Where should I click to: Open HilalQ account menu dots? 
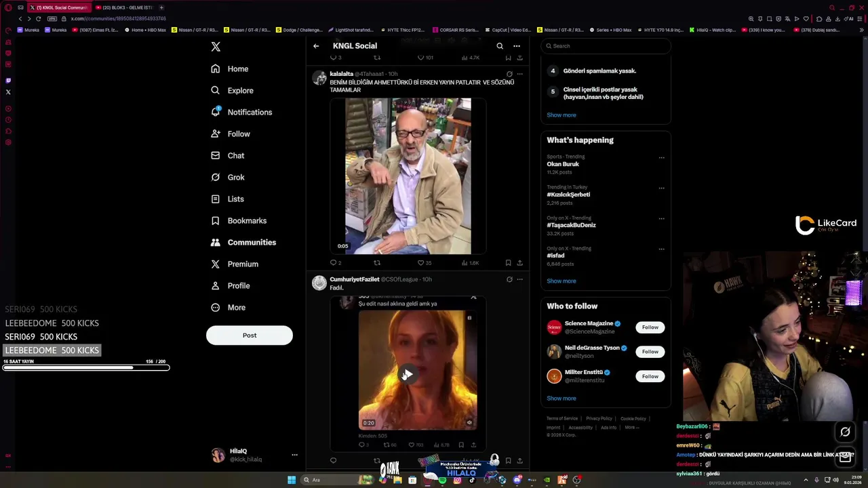pyautogui.click(x=294, y=455)
